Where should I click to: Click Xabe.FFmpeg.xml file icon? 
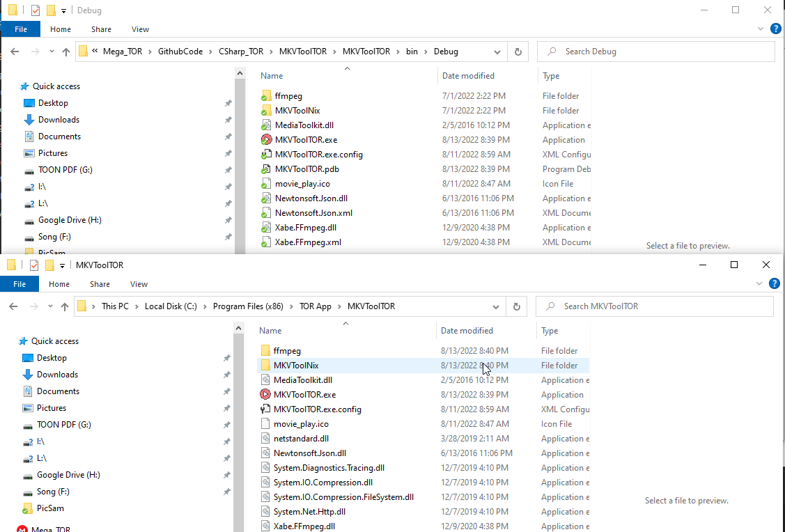tap(266, 242)
